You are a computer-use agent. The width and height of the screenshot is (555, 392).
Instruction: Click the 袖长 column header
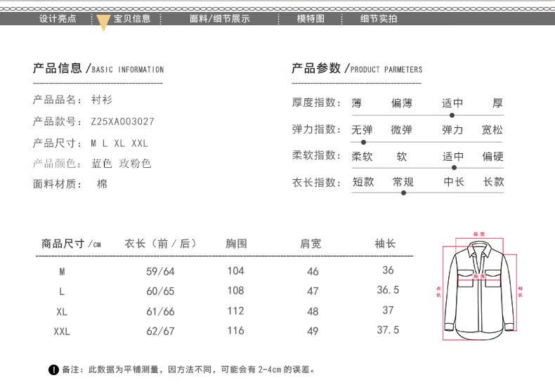(385, 243)
